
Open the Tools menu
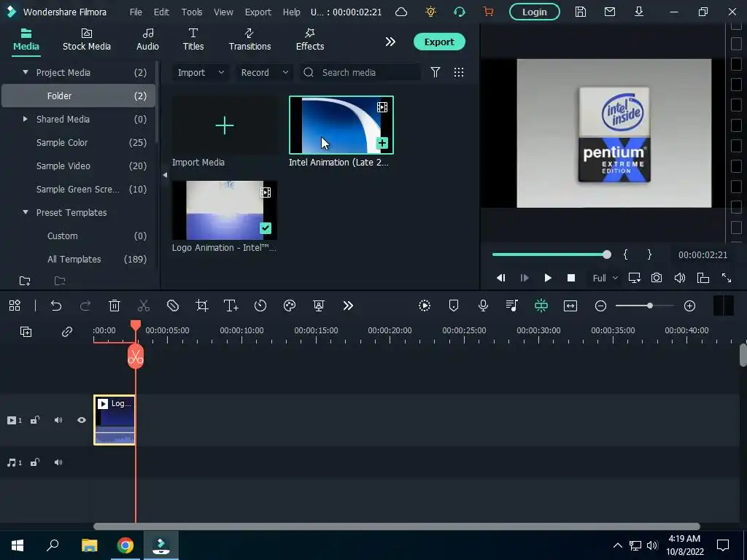point(192,12)
